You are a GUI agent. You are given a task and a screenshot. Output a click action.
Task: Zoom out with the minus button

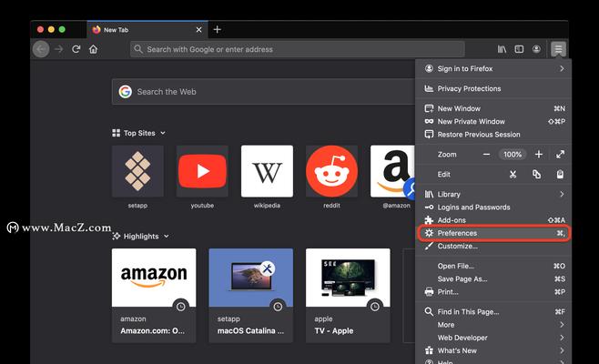[486, 155]
